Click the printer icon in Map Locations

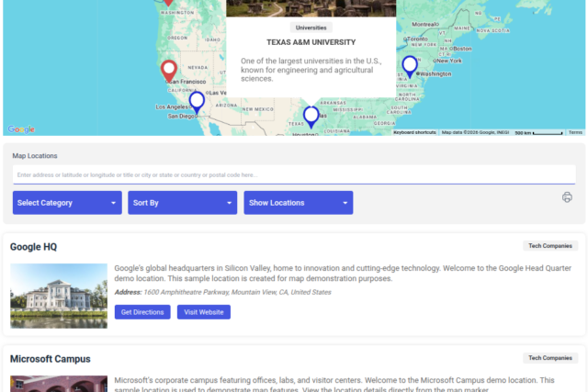[567, 197]
